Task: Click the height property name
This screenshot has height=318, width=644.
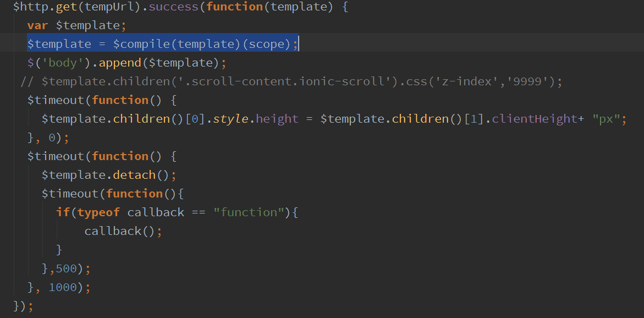Action: click(x=277, y=119)
